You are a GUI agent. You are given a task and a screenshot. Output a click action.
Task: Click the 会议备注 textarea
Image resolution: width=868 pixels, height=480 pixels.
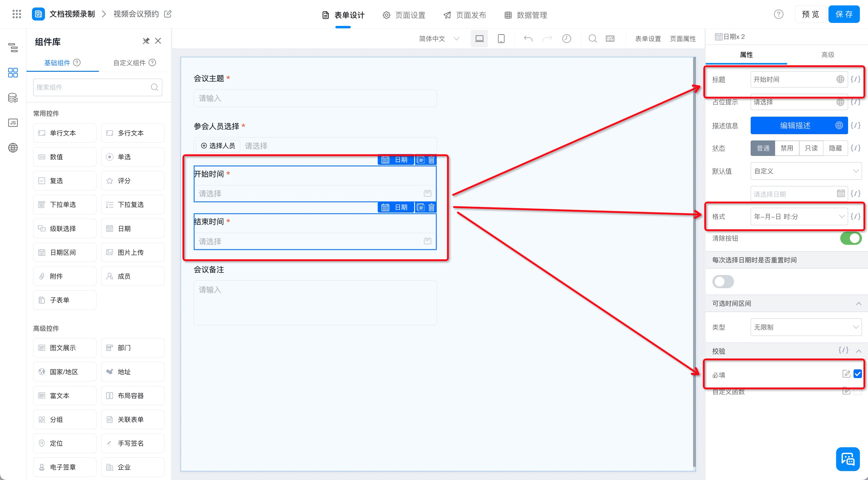click(x=315, y=302)
